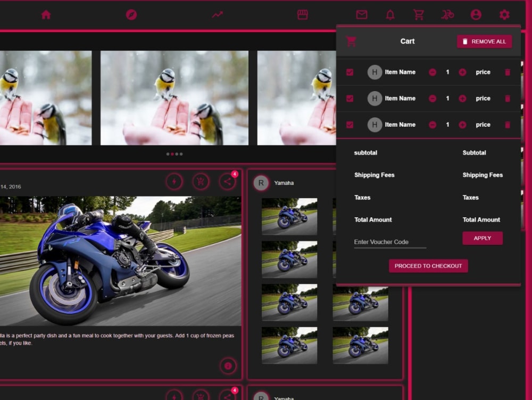Click the lightning bolt icon on bike post

point(174,181)
